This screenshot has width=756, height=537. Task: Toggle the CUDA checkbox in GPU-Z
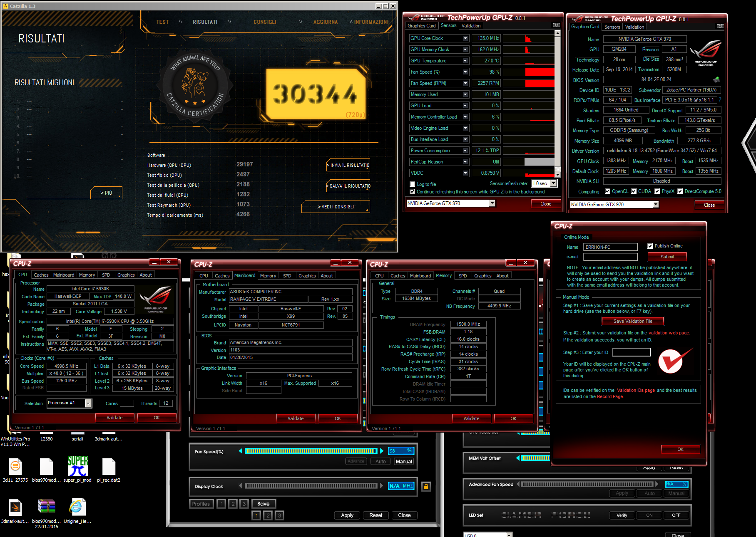[x=634, y=191]
